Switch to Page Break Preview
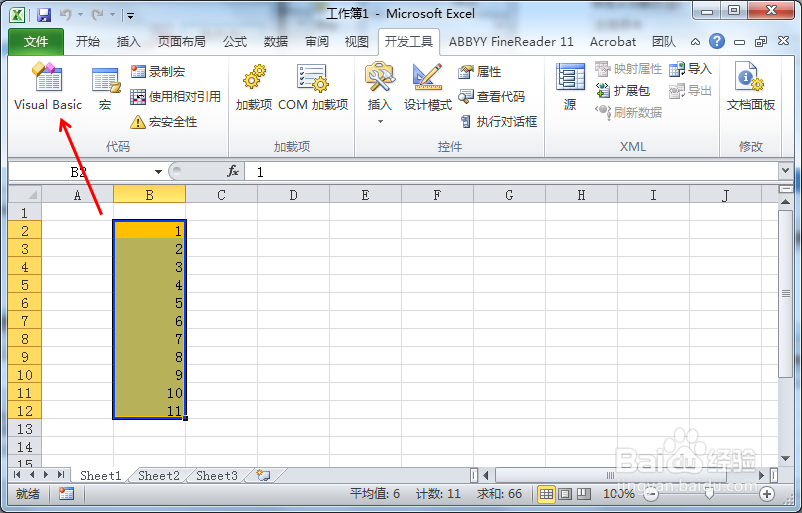This screenshot has height=513, width=802. [584, 494]
